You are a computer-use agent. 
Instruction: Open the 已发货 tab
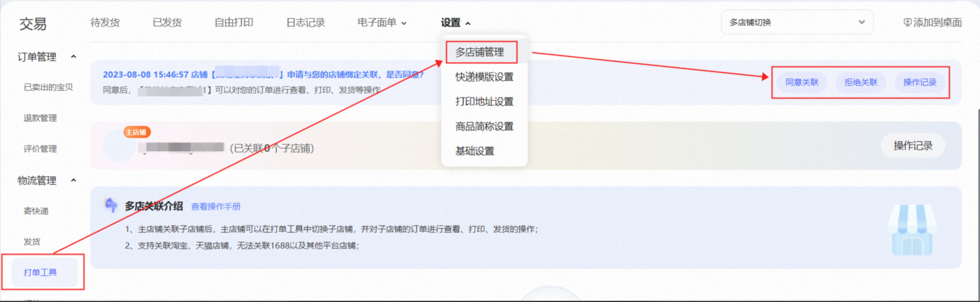[167, 23]
